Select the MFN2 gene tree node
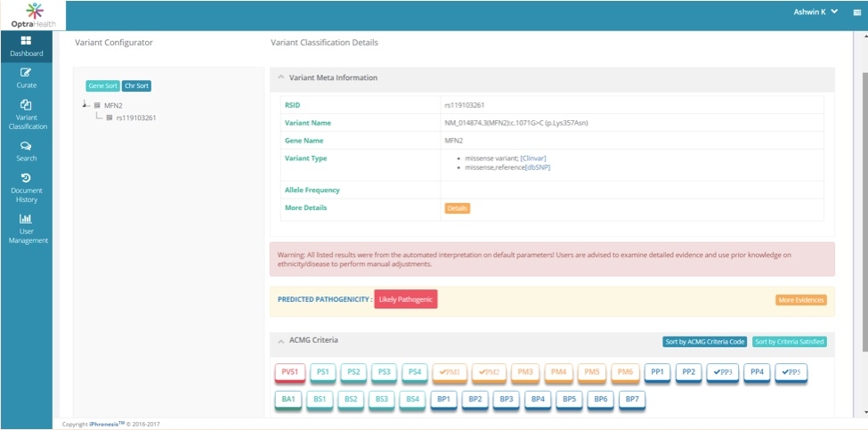 point(112,105)
